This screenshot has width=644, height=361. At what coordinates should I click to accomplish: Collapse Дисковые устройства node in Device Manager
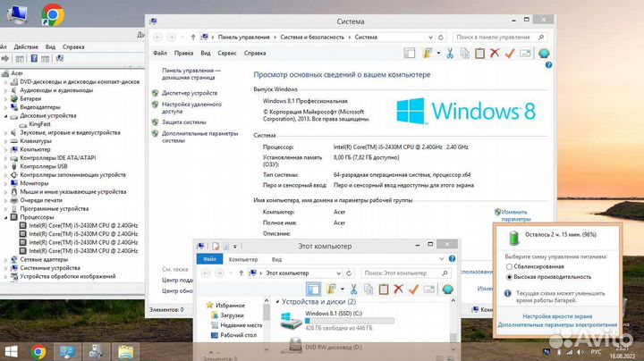point(5,116)
